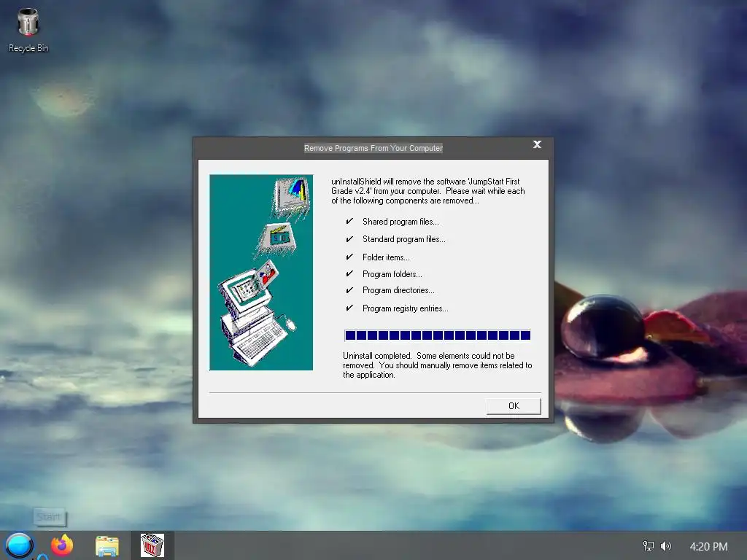Click the checkmark beside Folder items
Screen dimensions: 747x560
click(x=349, y=257)
